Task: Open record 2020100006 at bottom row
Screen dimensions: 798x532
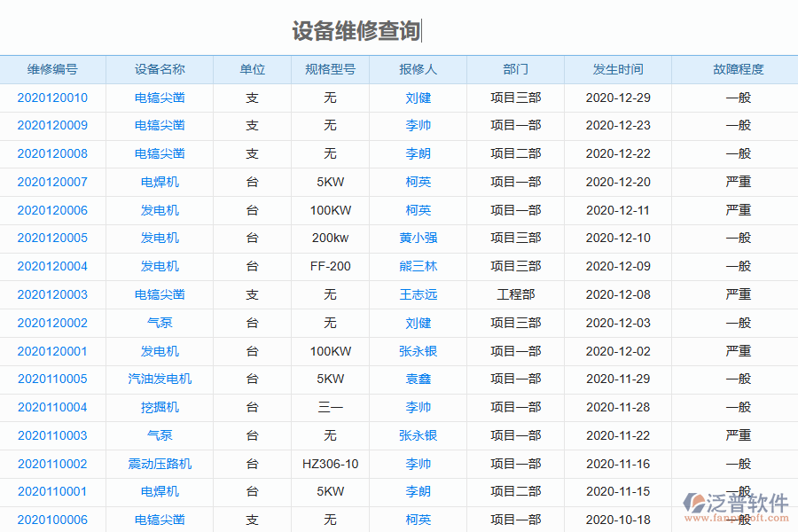Action: pyautogui.click(x=53, y=520)
